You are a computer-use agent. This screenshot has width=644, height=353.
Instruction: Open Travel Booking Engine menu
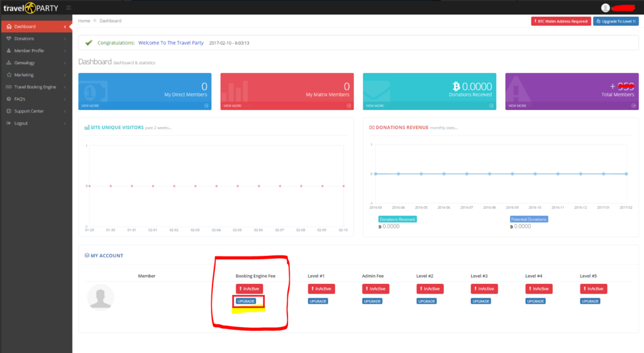point(36,87)
